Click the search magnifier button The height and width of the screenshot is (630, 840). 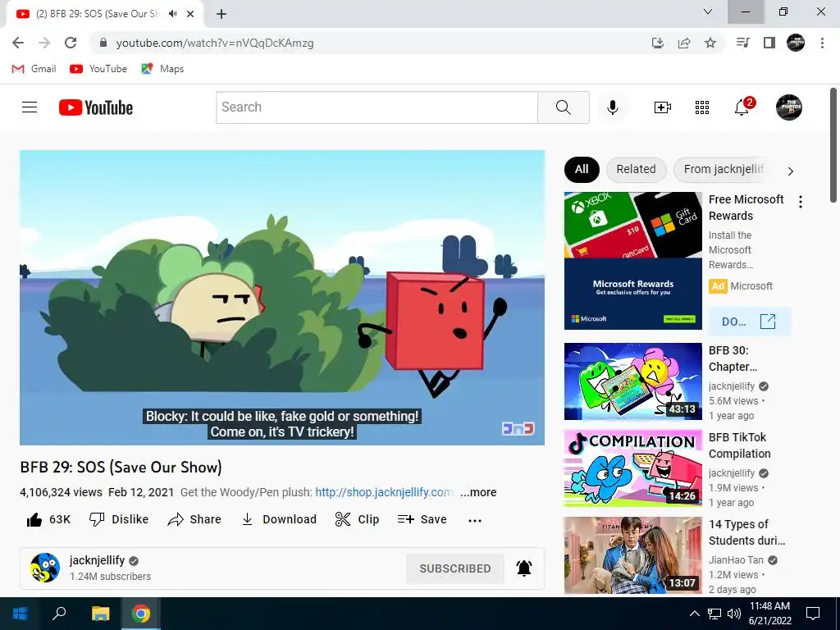563,107
